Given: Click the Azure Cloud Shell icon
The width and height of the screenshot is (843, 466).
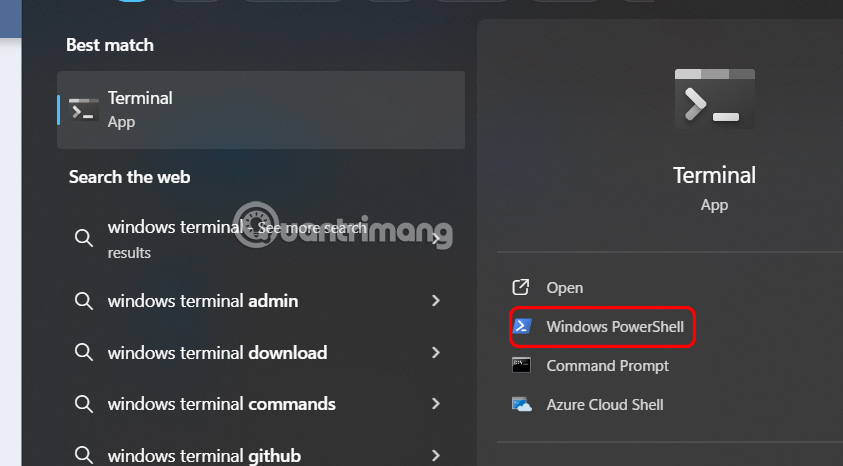Looking at the screenshot, I should point(521,405).
